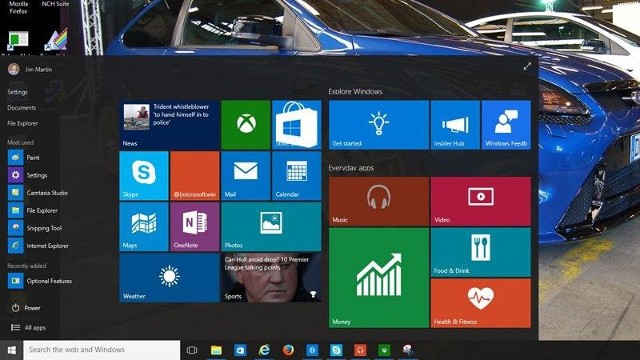Expand the Start menu to full screen

(527, 66)
